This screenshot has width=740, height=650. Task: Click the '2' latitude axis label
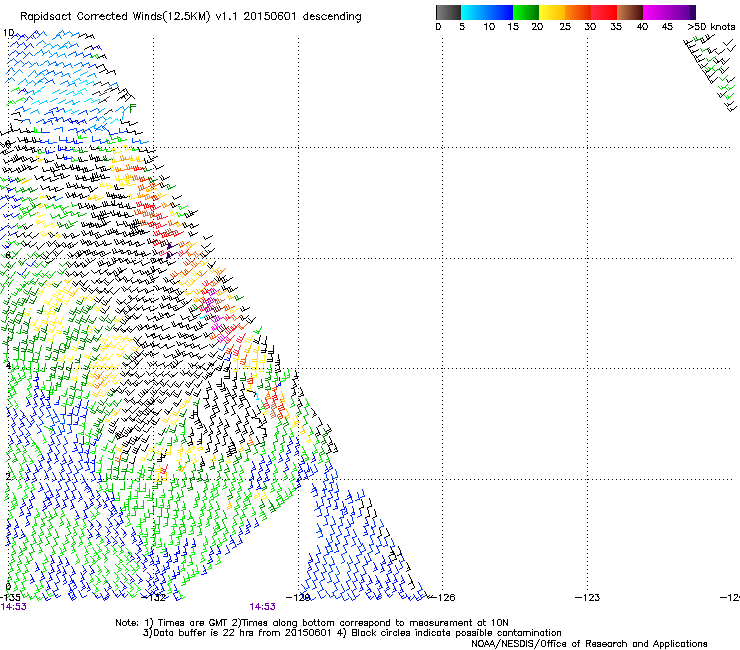click(8, 476)
